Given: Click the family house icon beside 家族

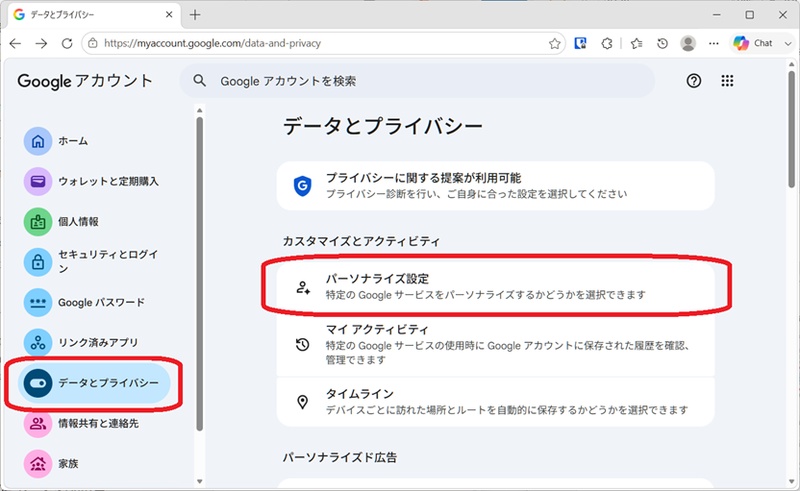Looking at the screenshot, I should point(38,463).
